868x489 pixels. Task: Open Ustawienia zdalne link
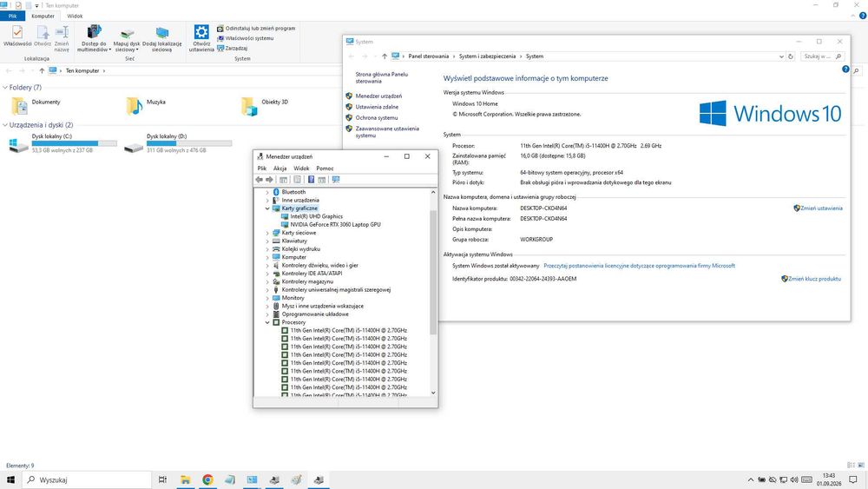click(x=377, y=107)
